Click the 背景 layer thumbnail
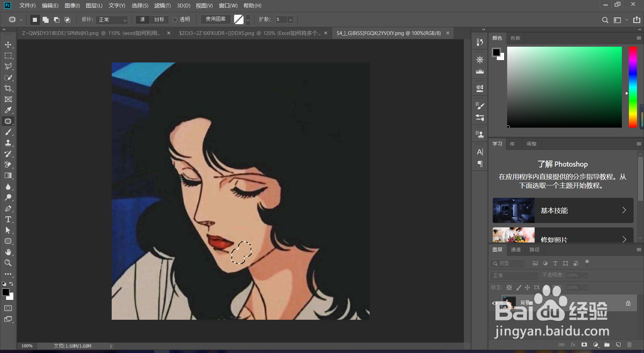The image size is (644, 353). click(x=509, y=303)
